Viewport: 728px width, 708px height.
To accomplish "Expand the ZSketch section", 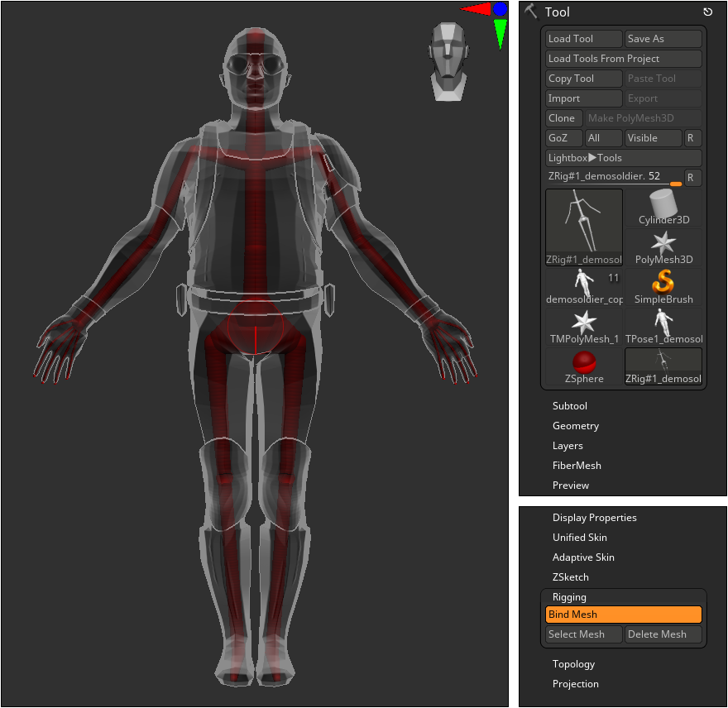I will click(x=571, y=577).
